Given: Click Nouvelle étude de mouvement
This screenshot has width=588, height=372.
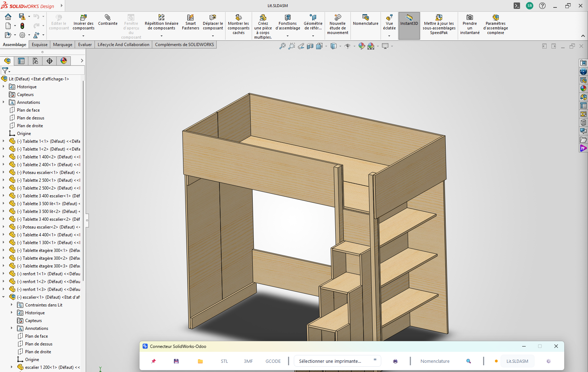Looking at the screenshot, I should click(338, 24).
